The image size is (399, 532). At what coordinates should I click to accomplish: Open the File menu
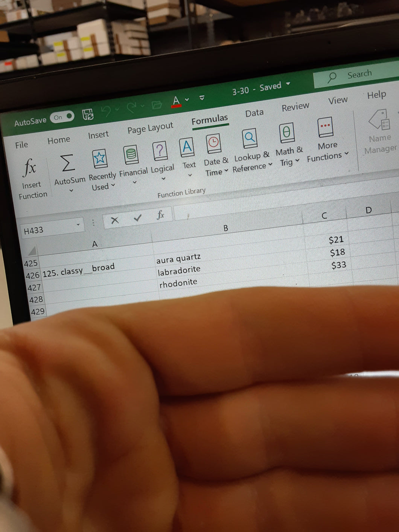[21, 145]
